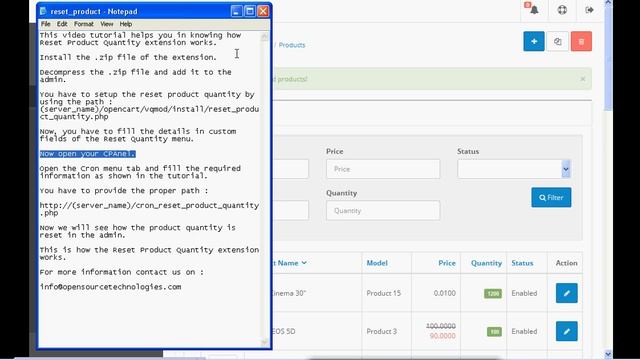Click into the Quantity filter field
This screenshot has width=640, height=360.
(383, 211)
